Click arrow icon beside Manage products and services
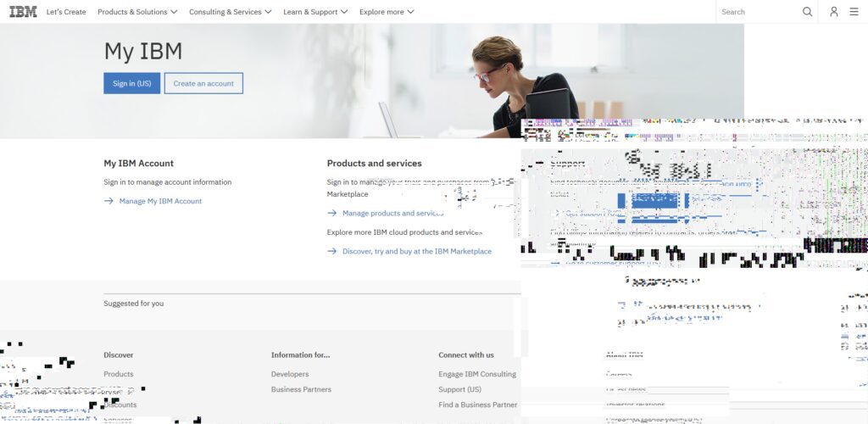Image resolution: width=868 pixels, height=424 pixels. [x=331, y=213]
